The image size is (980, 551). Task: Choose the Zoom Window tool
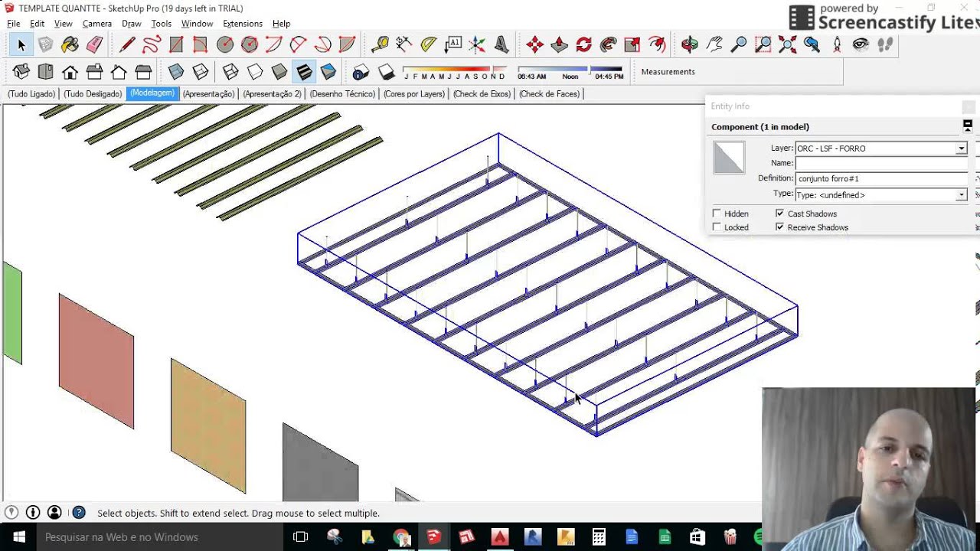763,45
